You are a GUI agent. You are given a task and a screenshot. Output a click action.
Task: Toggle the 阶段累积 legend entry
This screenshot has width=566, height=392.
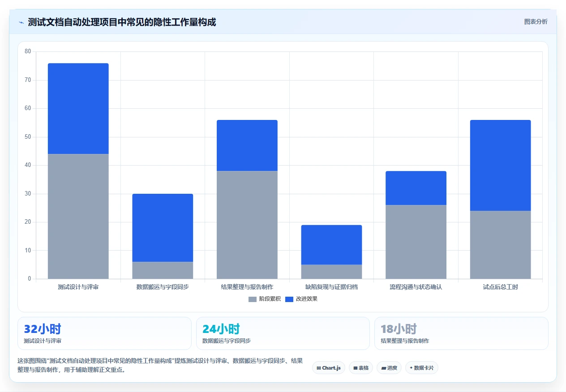tap(265, 299)
